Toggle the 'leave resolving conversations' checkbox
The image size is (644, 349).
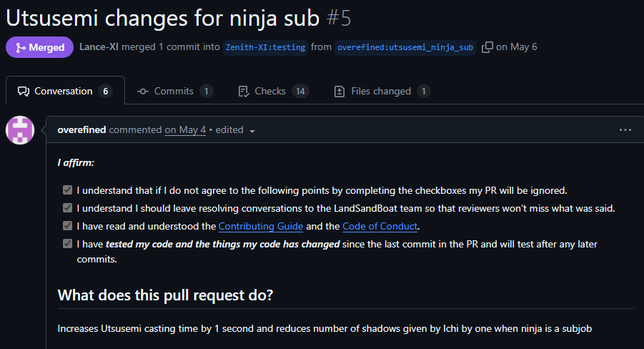tap(67, 208)
